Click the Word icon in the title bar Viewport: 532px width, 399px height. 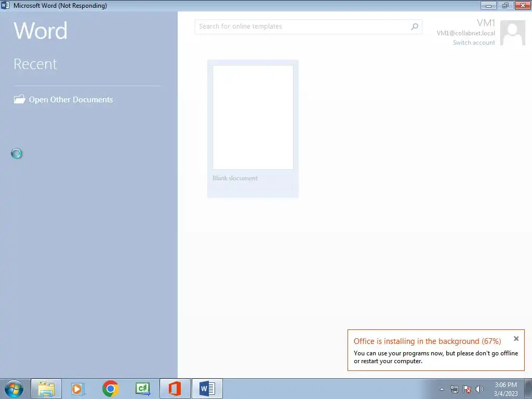click(x=5, y=5)
